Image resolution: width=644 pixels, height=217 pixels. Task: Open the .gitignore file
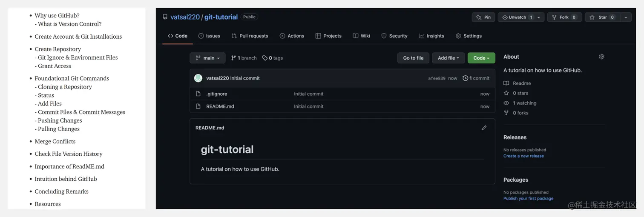coord(217,94)
